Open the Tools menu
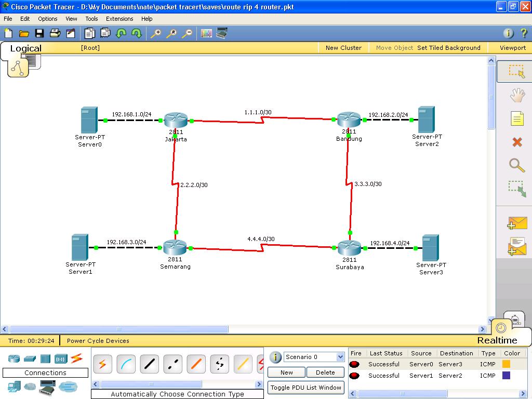 click(x=91, y=19)
